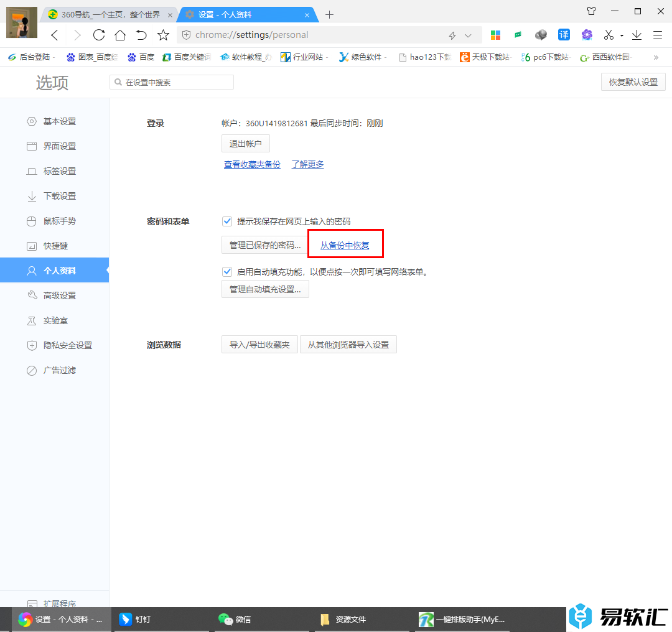Select 下载设置 in the sidebar
Screen dimensions: 672x632
[x=54, y=196]
